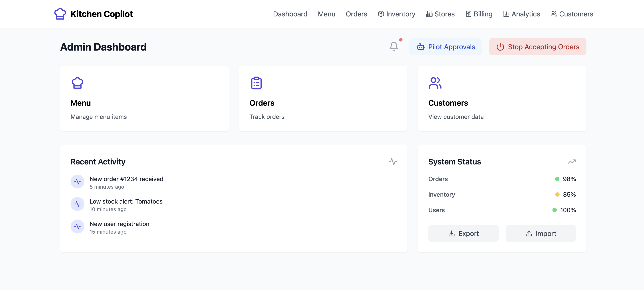644x290 pixels.
Task: Click the people icon on Customers card
Action: (x=435, y=83)
